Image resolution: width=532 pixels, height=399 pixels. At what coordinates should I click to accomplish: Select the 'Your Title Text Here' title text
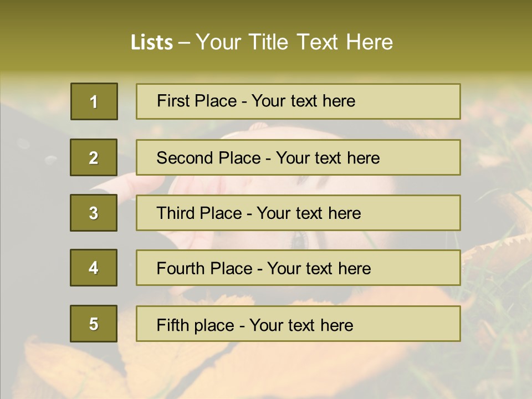pyautogui.click(x=294, y=43)
